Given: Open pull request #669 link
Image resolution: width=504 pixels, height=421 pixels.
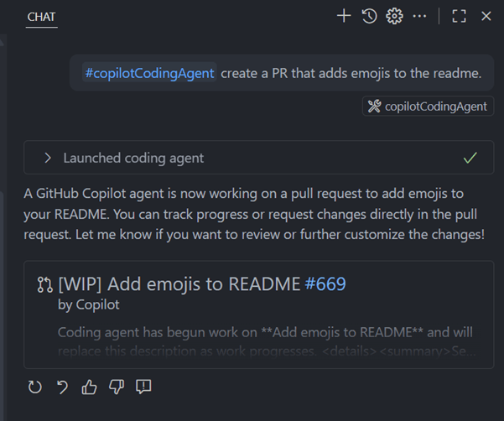Looking at the screenshot, I should 325,284.
